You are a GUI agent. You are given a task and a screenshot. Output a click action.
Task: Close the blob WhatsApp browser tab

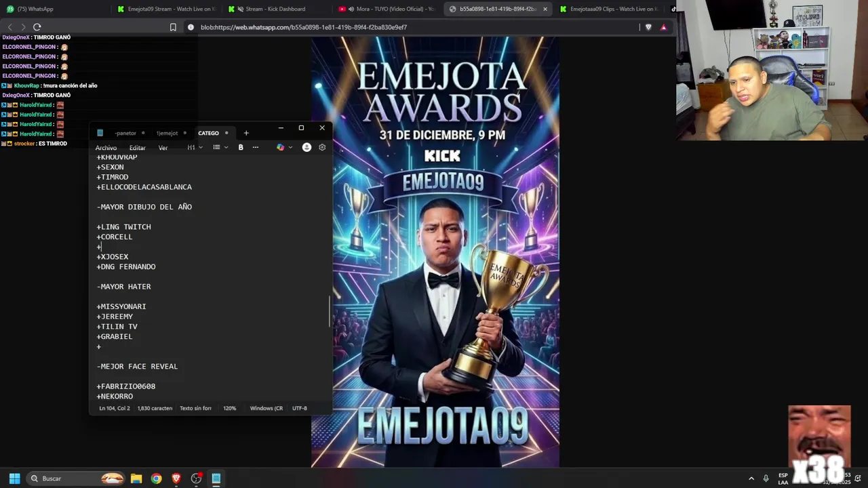[x=545, y=9]
